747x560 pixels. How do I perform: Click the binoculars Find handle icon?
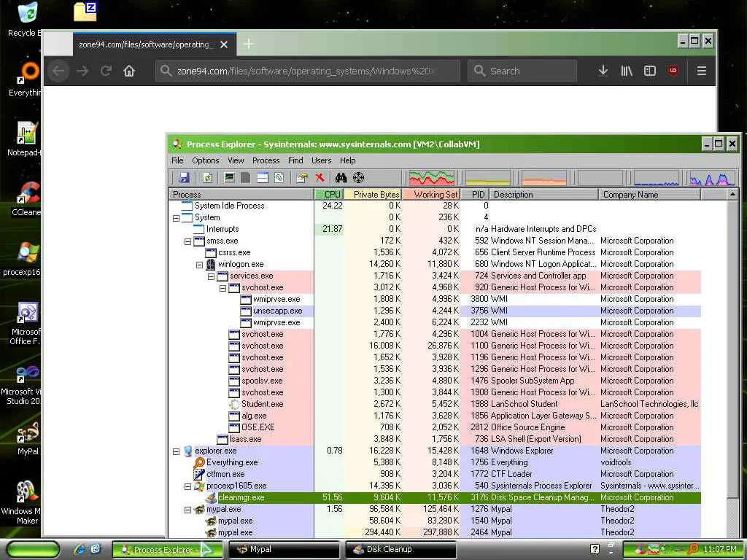click(341, 178)
